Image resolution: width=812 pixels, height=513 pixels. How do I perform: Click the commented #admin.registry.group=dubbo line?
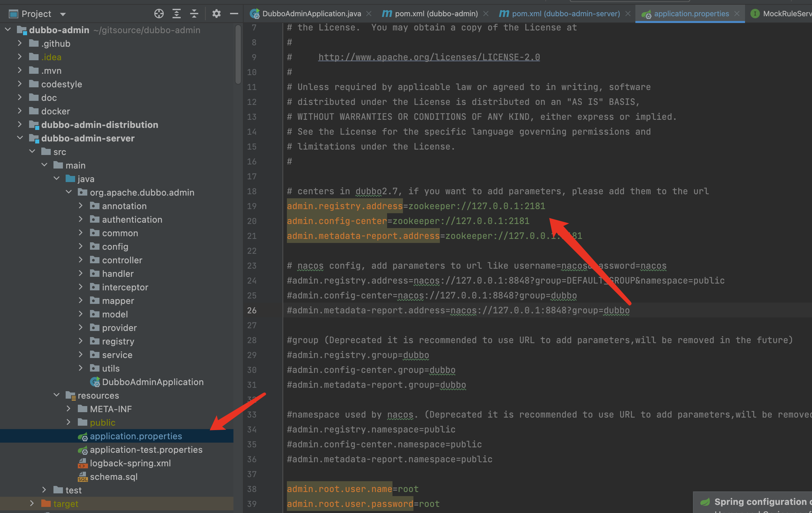358,355
